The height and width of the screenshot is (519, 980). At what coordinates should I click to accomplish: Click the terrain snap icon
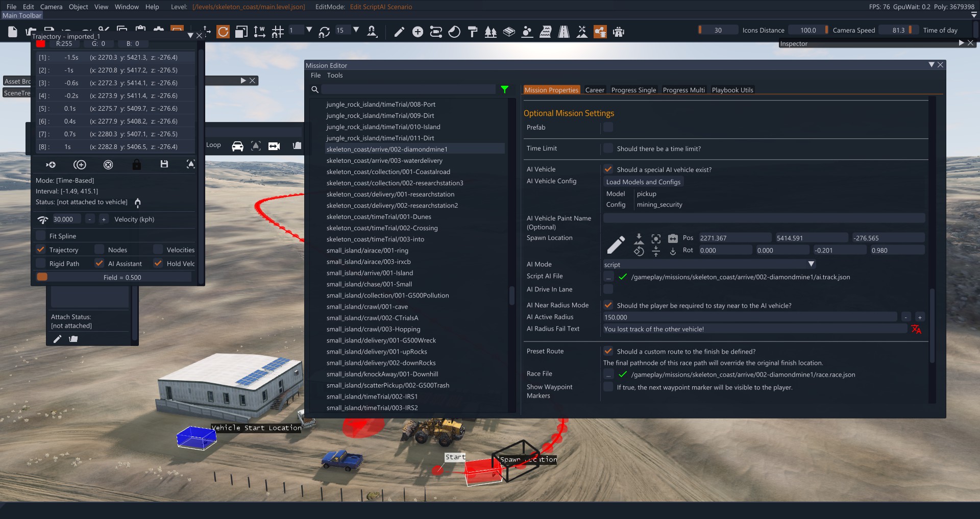pyautogui.click(x=372, y=32)
